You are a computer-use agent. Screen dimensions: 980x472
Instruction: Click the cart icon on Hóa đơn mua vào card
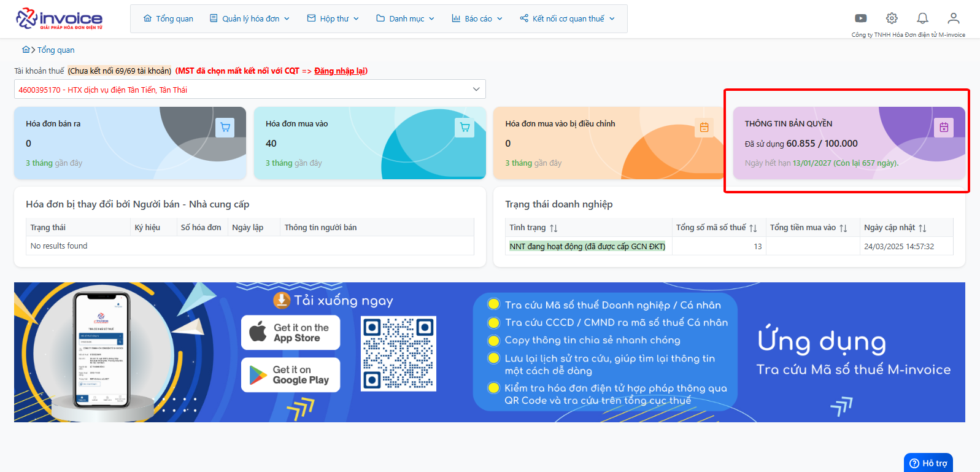tap(465, 128)
